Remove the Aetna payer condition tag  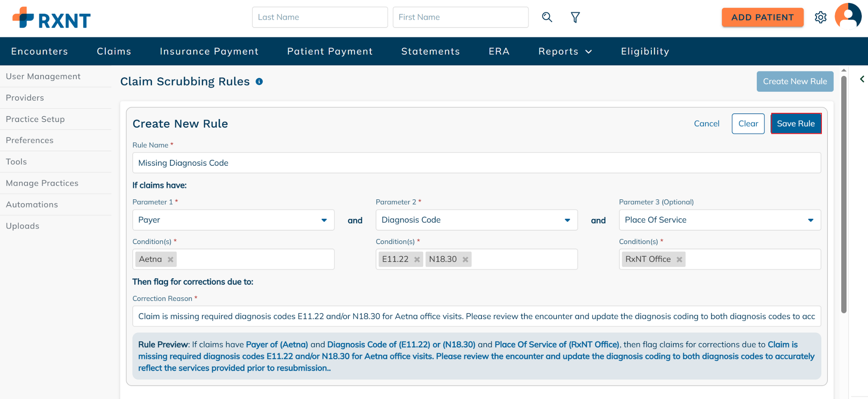click(170, 259)
